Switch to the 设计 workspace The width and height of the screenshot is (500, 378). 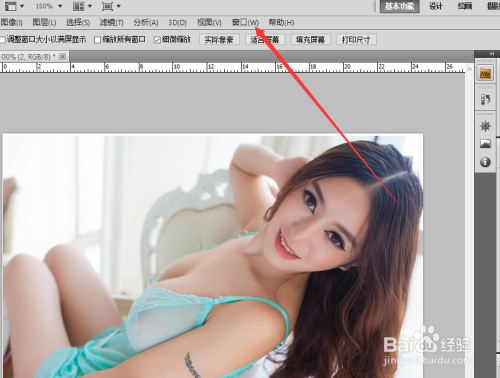[x=435, y=6]
